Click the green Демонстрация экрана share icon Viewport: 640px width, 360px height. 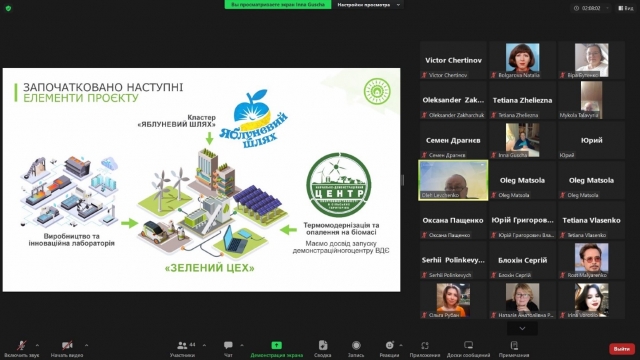(276, 345)
